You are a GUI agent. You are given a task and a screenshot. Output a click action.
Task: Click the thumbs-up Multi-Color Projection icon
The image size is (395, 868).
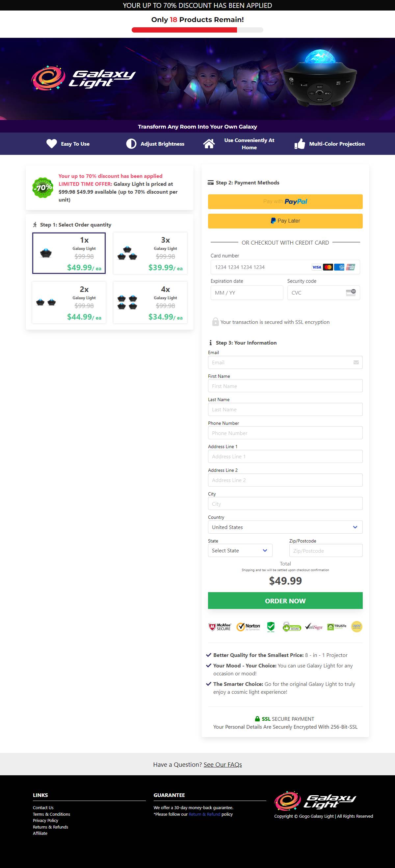300,144
